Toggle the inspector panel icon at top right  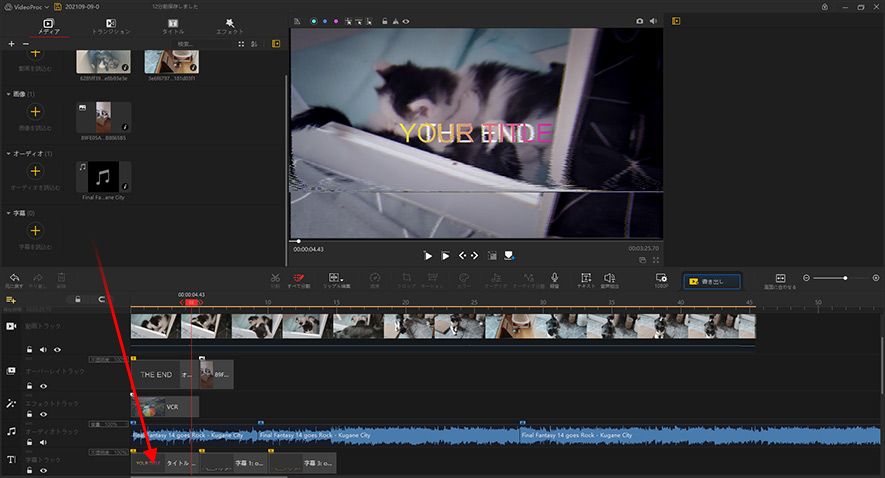pos(676,21)
